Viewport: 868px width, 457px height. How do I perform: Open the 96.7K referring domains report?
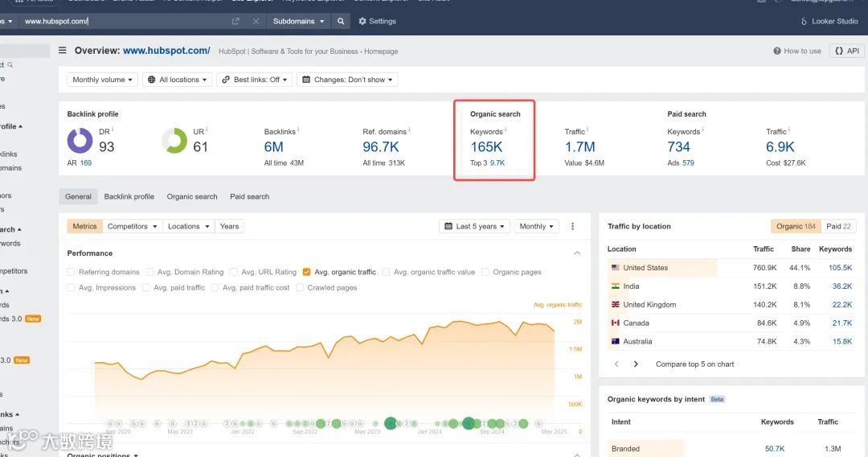pos(381,146)
